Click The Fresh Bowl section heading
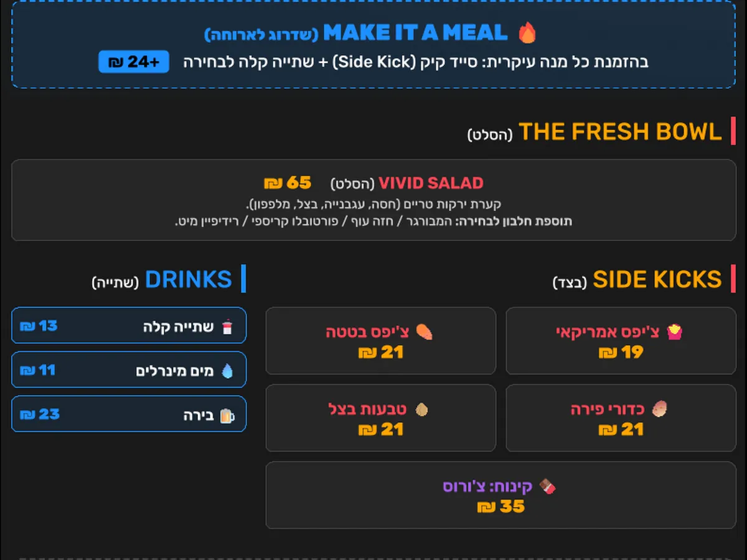Viewport: 747px width, 560px height. tap(619, 132)
